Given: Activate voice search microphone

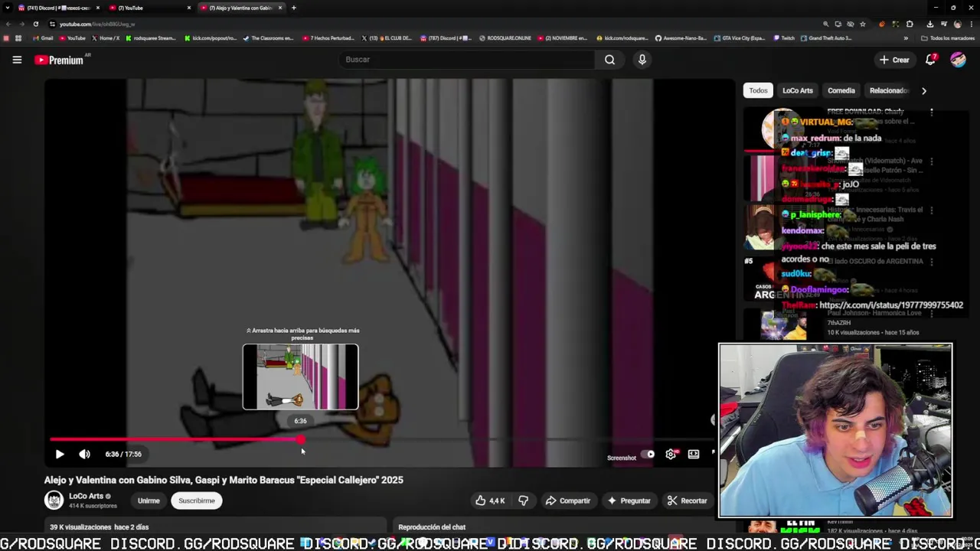Looking at the screenshot, I should coord(642,60).
